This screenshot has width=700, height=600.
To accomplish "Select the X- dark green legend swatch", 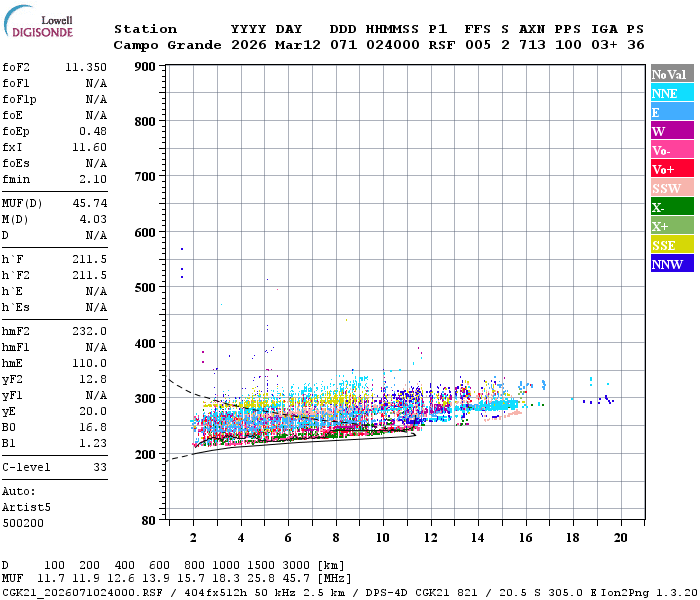I will click(x=672, y=207).
